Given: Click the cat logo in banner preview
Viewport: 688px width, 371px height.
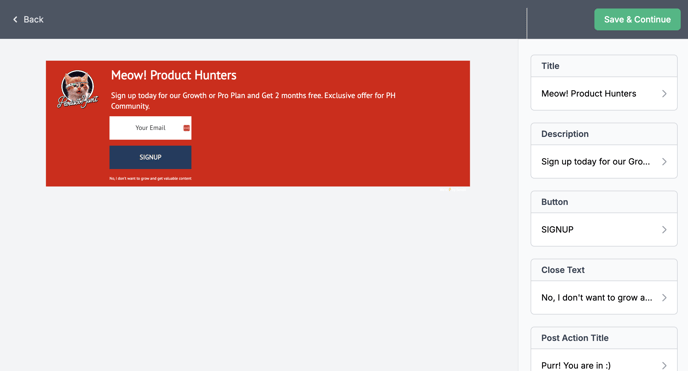Looking at the screenshot, I should click(78, 89).
